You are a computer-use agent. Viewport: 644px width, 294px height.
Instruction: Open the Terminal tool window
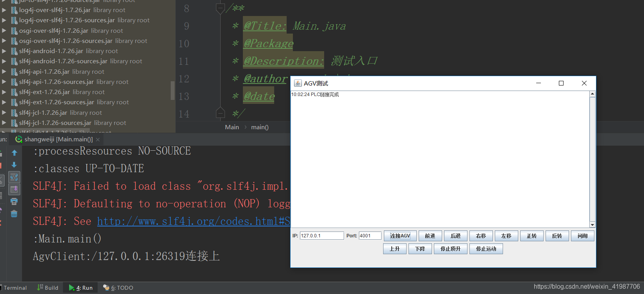click(x=14, y=288)
